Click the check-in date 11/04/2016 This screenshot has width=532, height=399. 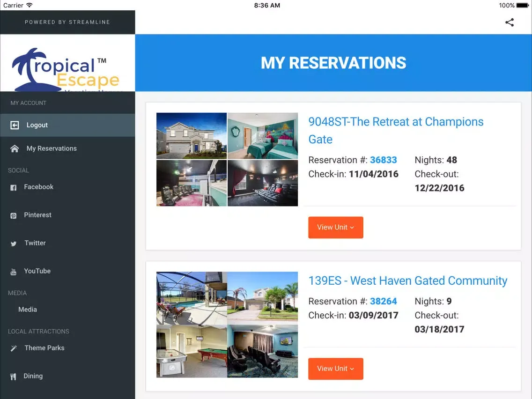tap(374, 174)
